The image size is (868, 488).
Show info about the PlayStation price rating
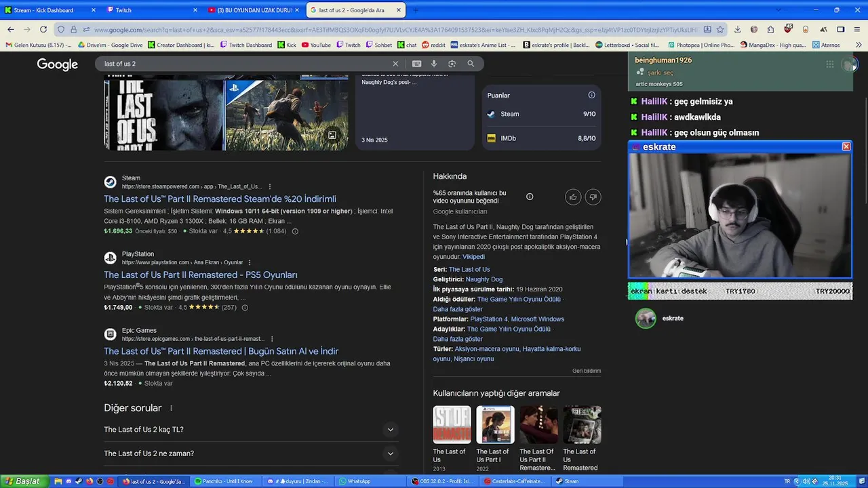pos(245,308)
